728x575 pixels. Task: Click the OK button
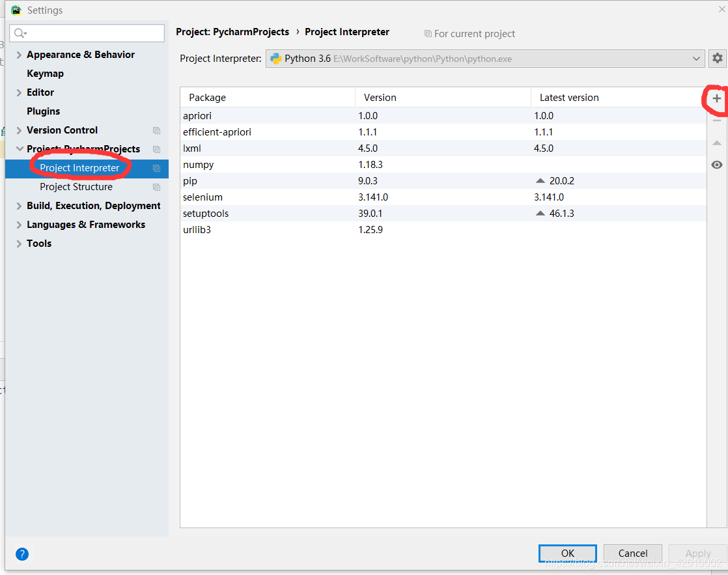tap(567, 553)
